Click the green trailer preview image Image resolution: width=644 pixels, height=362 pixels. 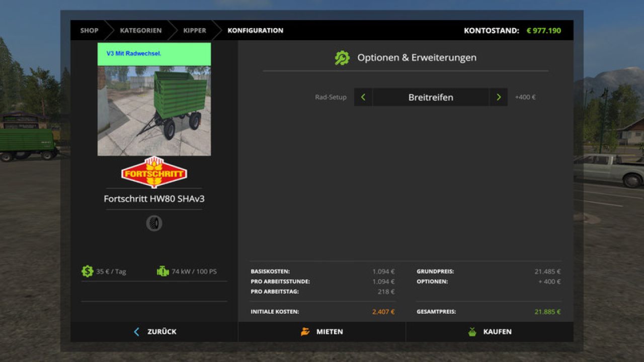tap(154, 111)
